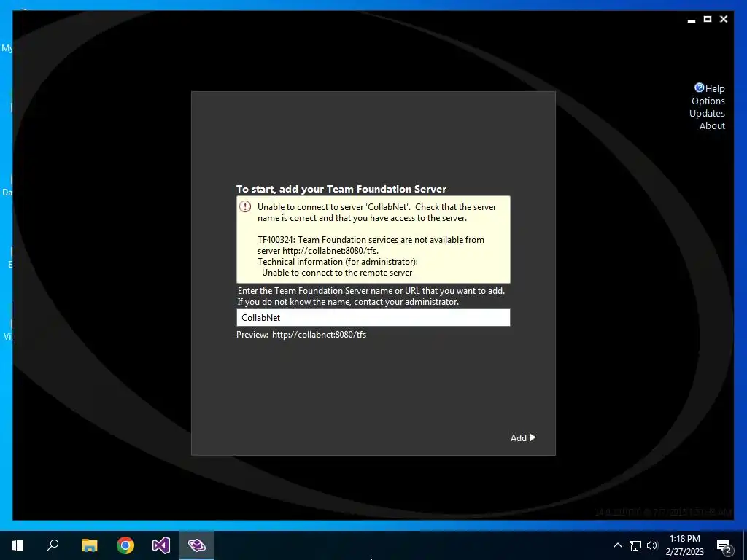Image resolution: width=747 pixels, height=560 pixels.
Task: Open taskbar Search magnifier
Action: point(53,545)
